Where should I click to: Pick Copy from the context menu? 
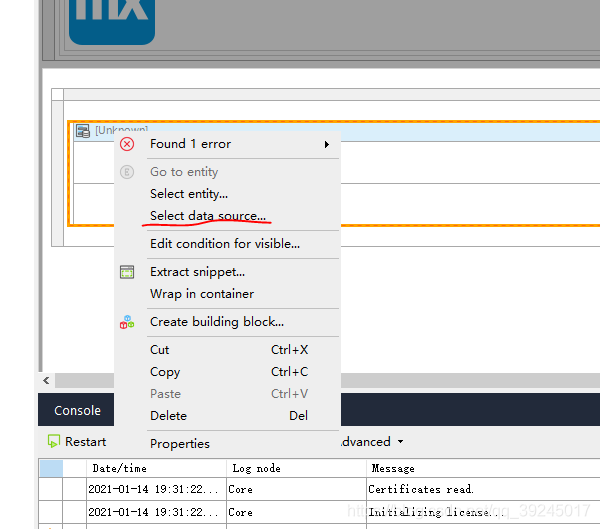pos(165,372)
